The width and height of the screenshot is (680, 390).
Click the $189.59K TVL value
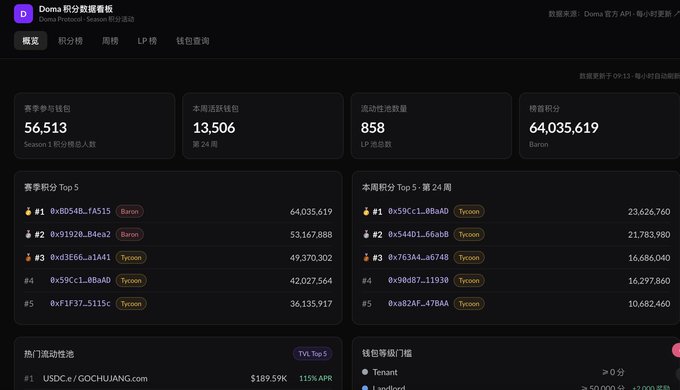tap(268, 378)
